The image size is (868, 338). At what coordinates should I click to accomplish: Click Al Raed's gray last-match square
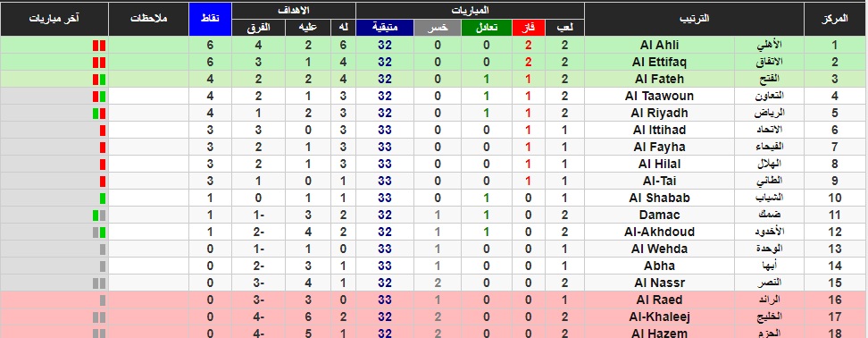[x=103, y=300]
